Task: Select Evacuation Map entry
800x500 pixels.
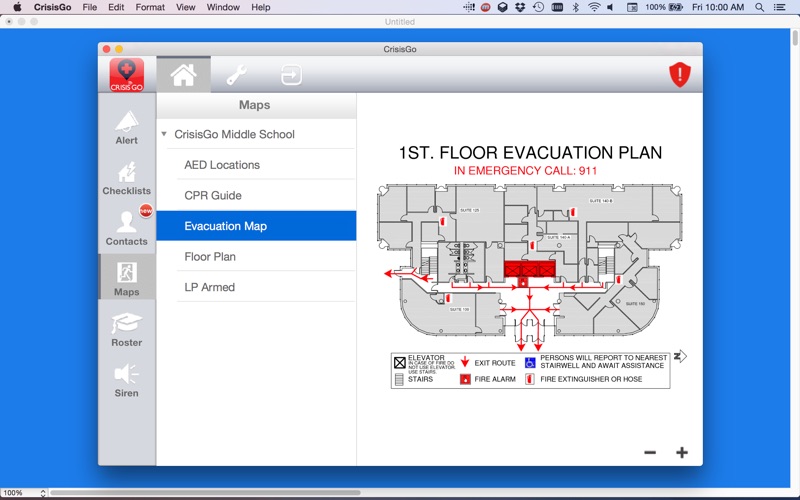Action: point(256,226)
